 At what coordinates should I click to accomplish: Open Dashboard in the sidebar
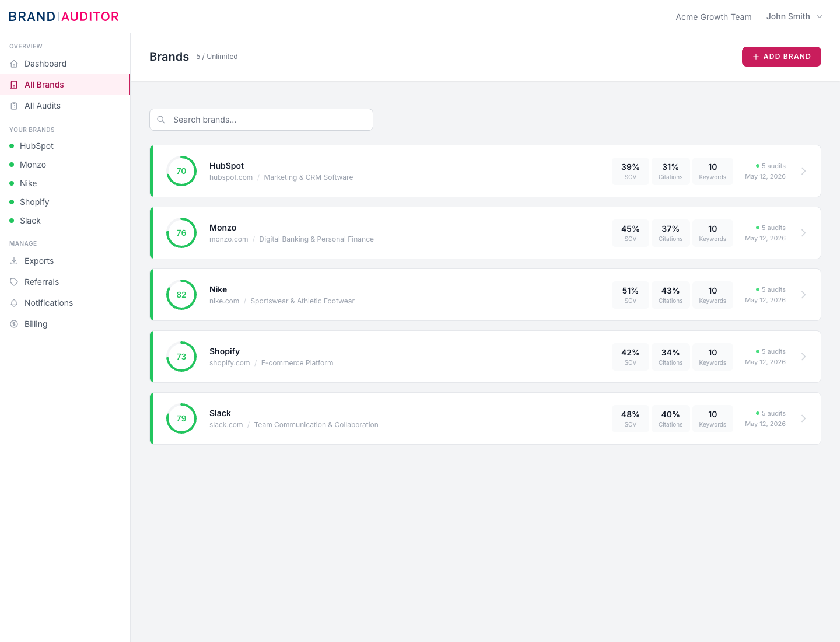[65, 64]
